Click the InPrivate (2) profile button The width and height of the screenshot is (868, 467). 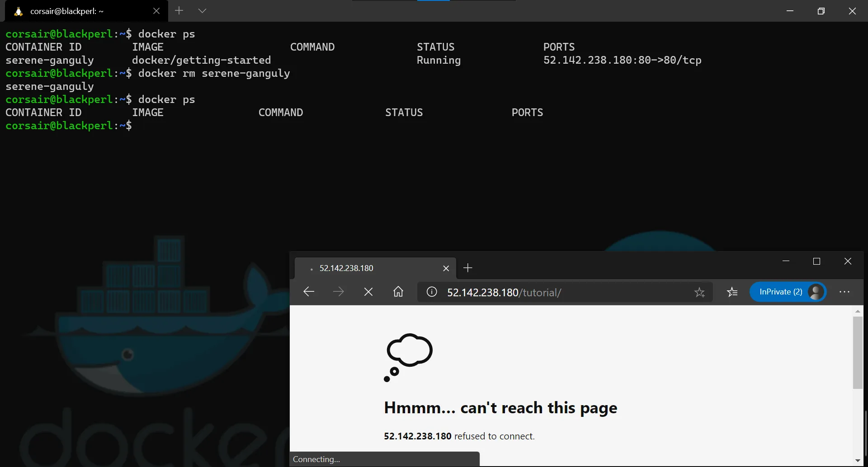click(x=788, y=292)
